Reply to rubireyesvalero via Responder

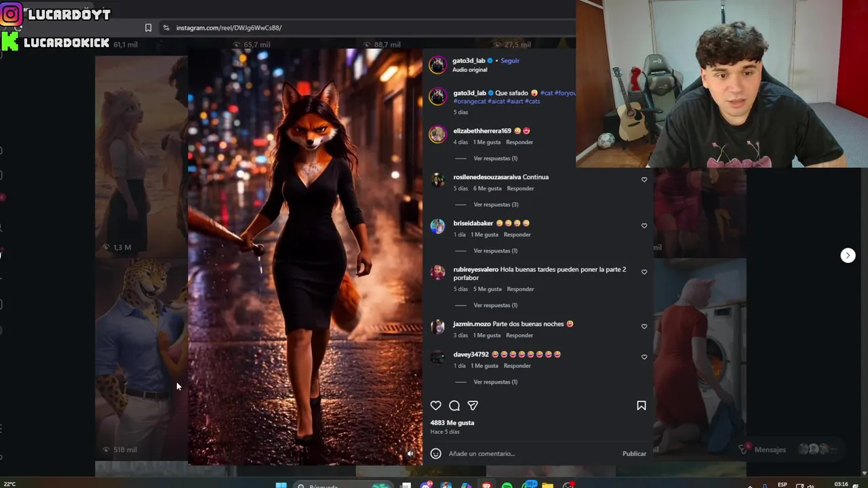(x=520, y=289)
